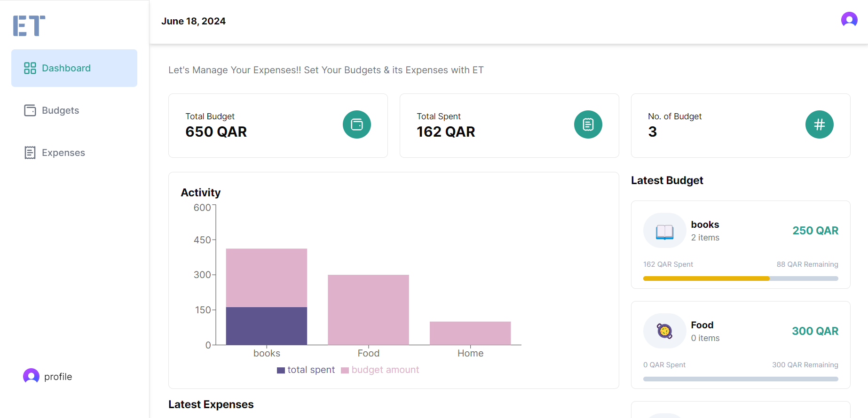Click the Total Spent receipt icon
868x418 pixels.
click(x=588, y=124)
